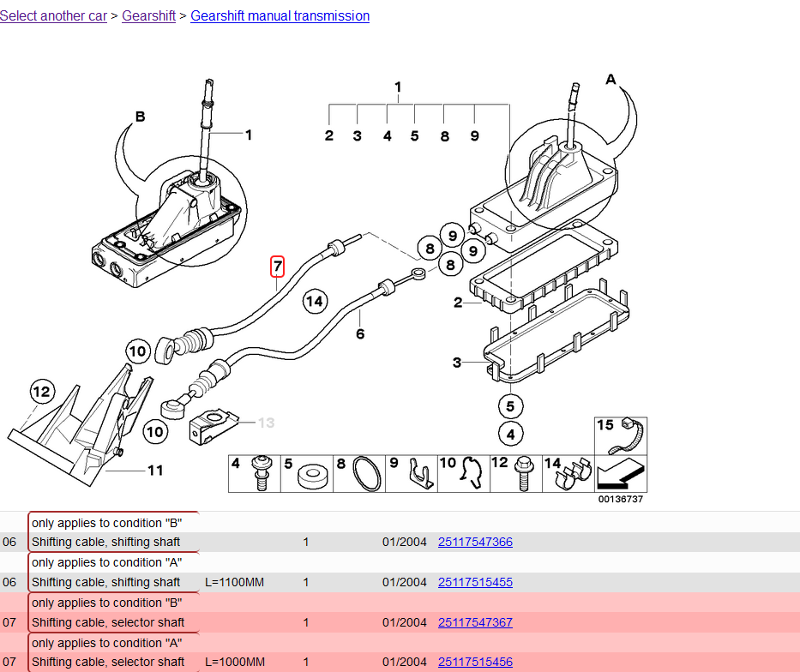Click the part 4 screw legend icon
The width and height of the screenshot is (800, 672).
260,474
